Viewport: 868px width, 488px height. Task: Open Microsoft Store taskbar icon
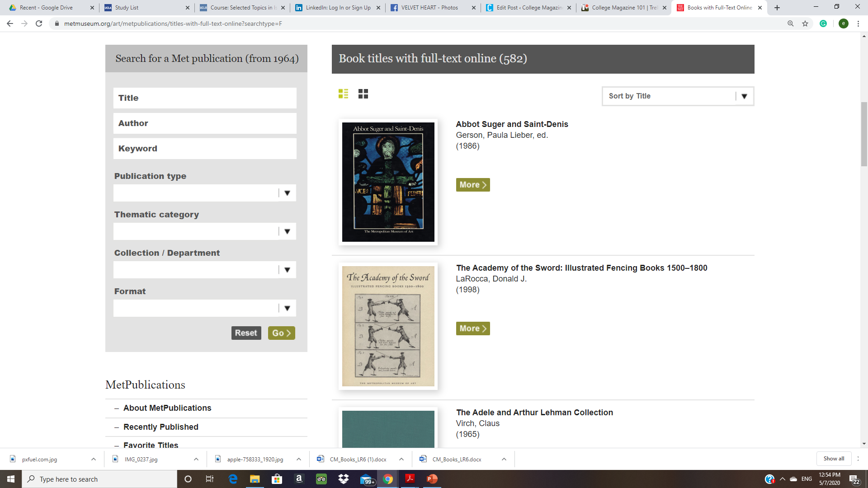277,479
